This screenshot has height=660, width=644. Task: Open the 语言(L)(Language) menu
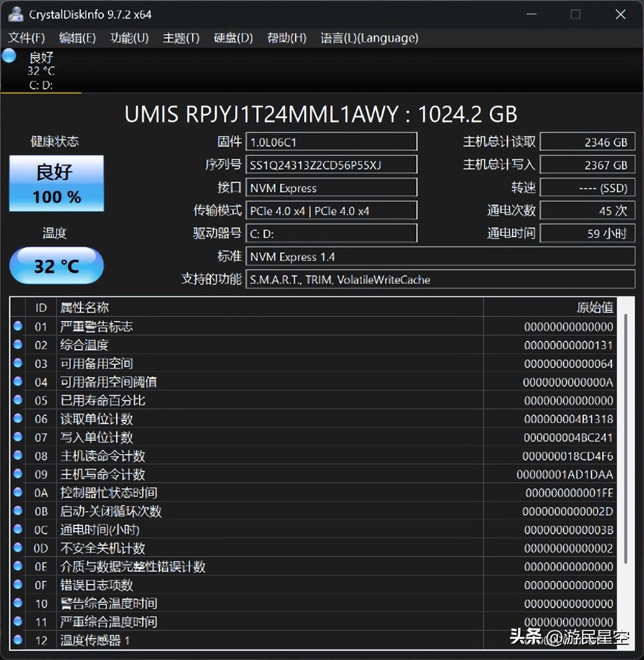tap(369, 38)
